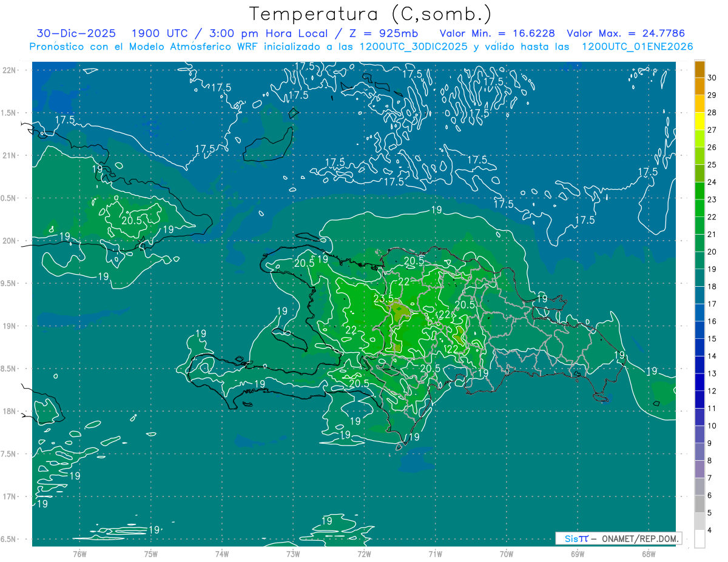728x562 pixels.
Task: Click the color scale label '25'
Action: 712,165
